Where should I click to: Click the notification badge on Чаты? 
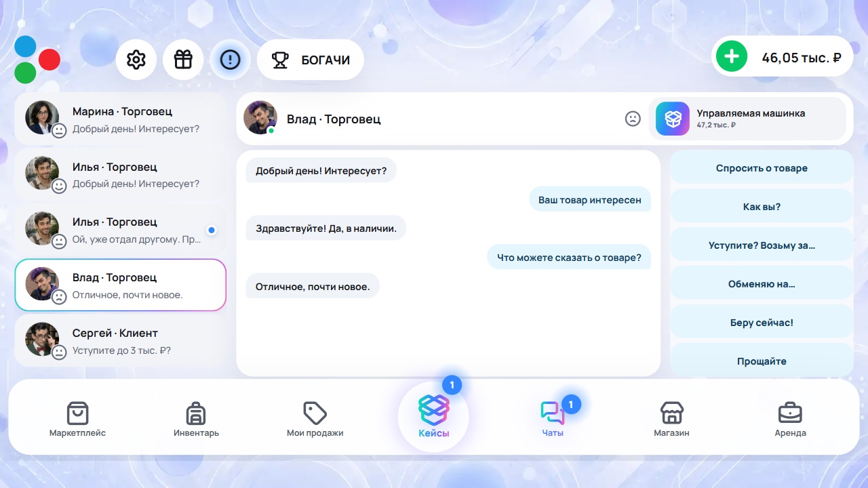571,405
